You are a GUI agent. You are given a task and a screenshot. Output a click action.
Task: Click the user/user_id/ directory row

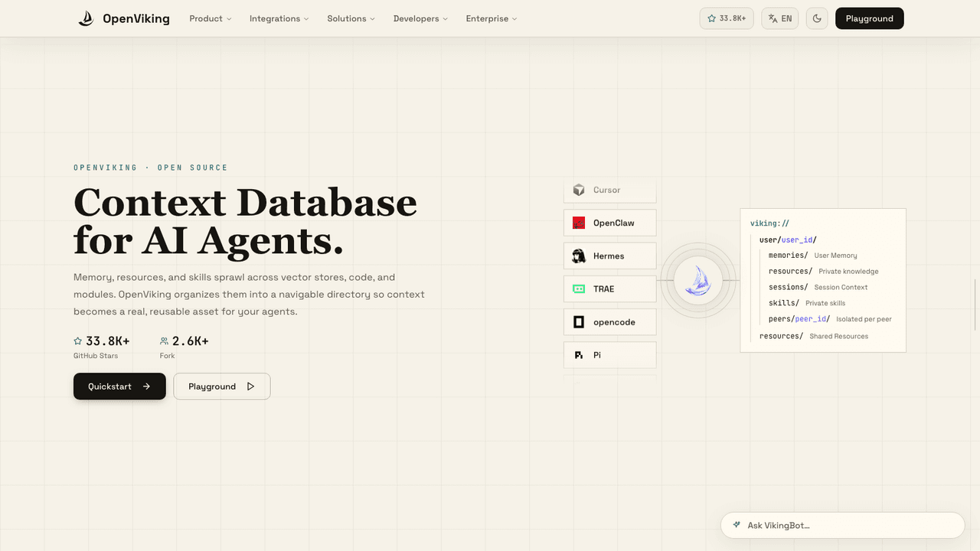tap(788, 240)
